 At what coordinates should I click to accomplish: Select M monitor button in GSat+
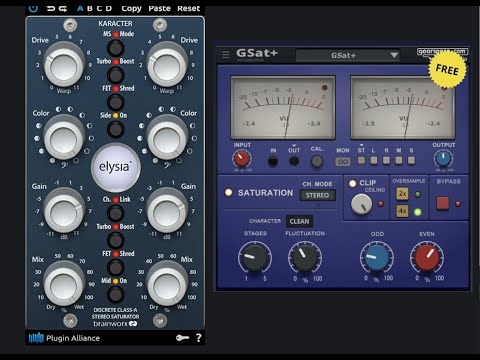pos(399,160)
